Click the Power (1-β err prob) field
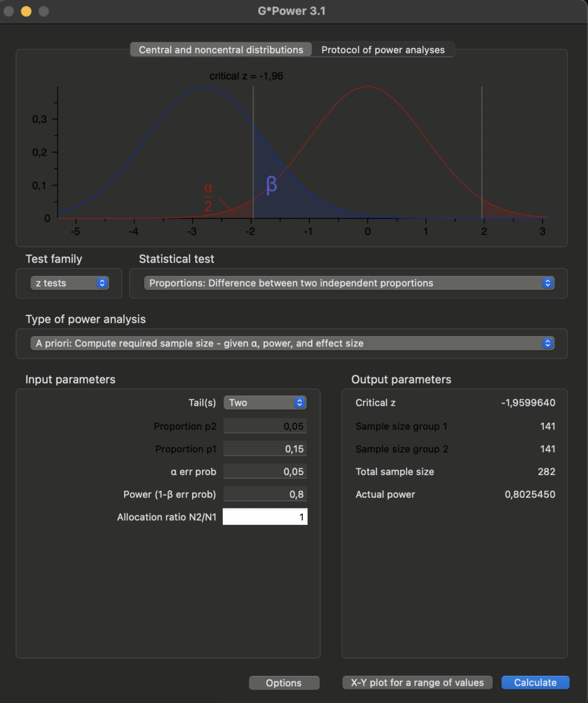This screenshot has height=703, width=588. 265,494
